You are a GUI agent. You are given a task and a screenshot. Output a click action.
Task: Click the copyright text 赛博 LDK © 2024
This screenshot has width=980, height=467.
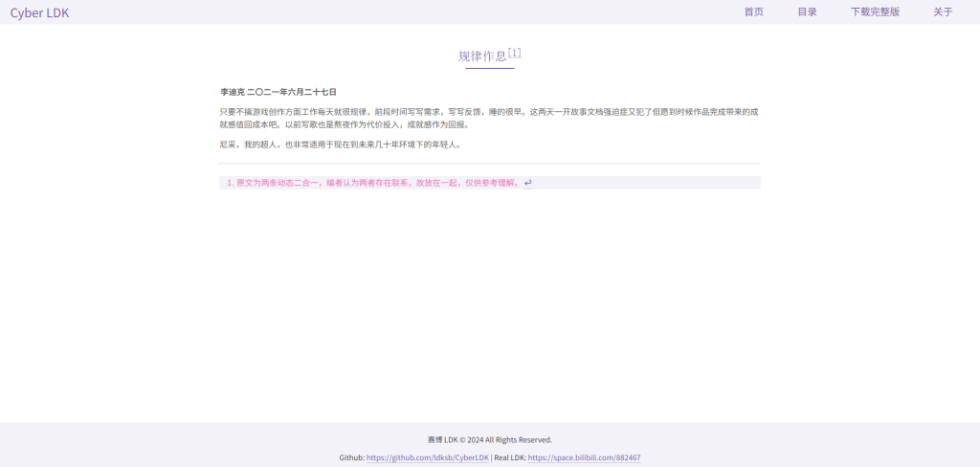489,440
